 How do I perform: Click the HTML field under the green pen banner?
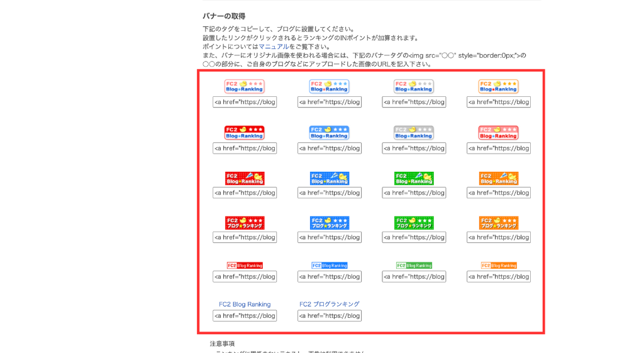tap(414, 193)
